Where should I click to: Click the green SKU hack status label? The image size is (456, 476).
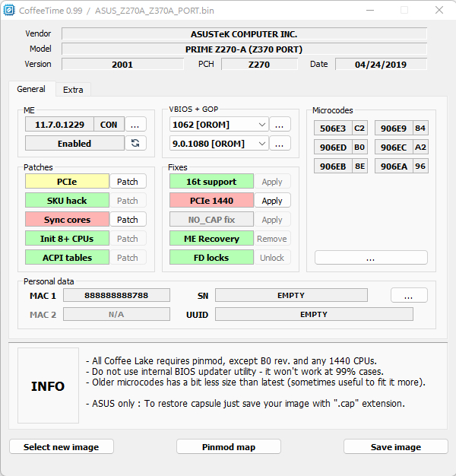click(x=67, y=201)
